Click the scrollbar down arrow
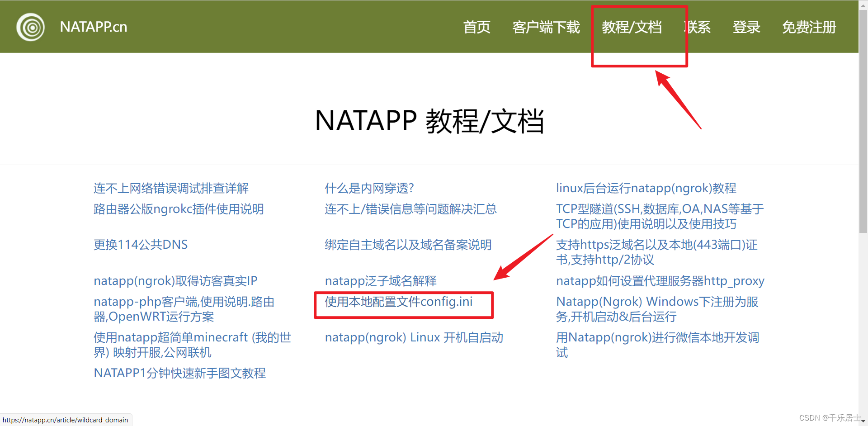 863,421
